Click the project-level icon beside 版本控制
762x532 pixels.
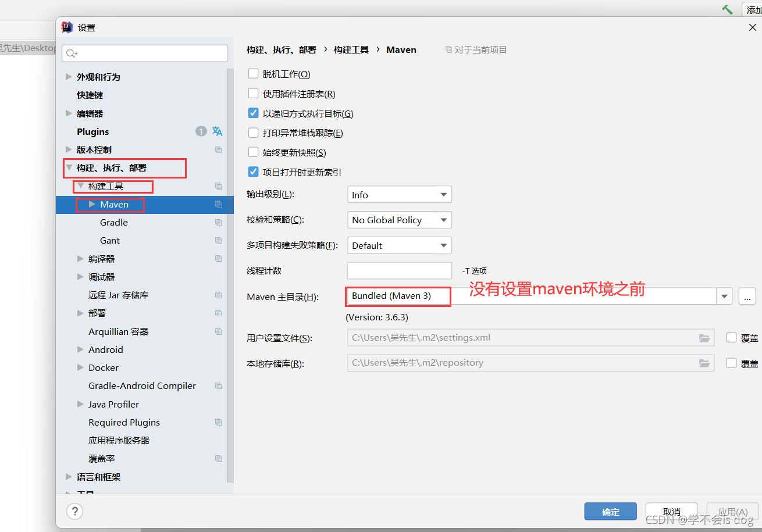(x=218, y=149)
